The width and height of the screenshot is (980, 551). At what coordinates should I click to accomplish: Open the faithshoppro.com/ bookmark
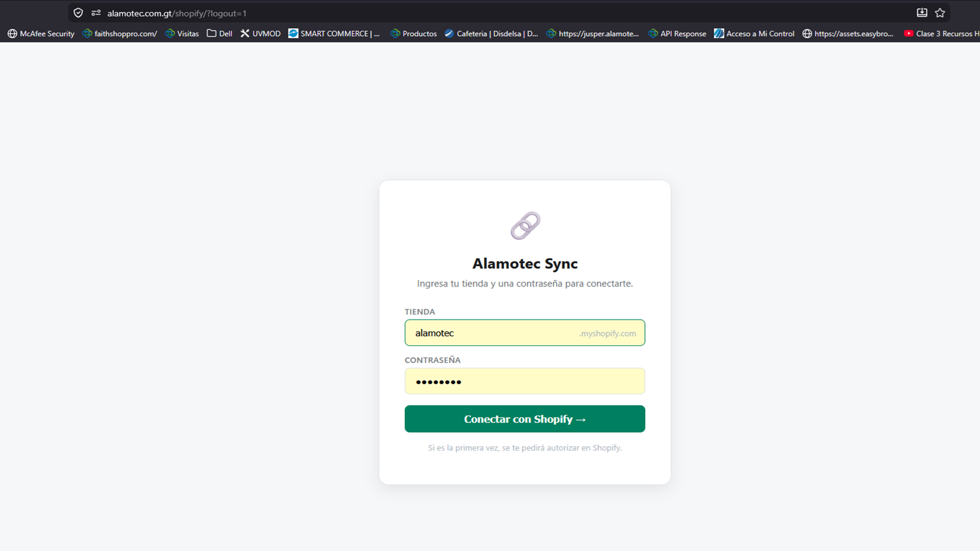[x=120, y=34]
